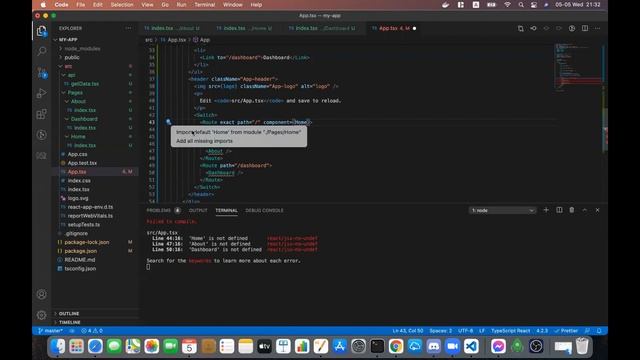Collapse the About folder
The image size is (640, 360).
point(78,101)
